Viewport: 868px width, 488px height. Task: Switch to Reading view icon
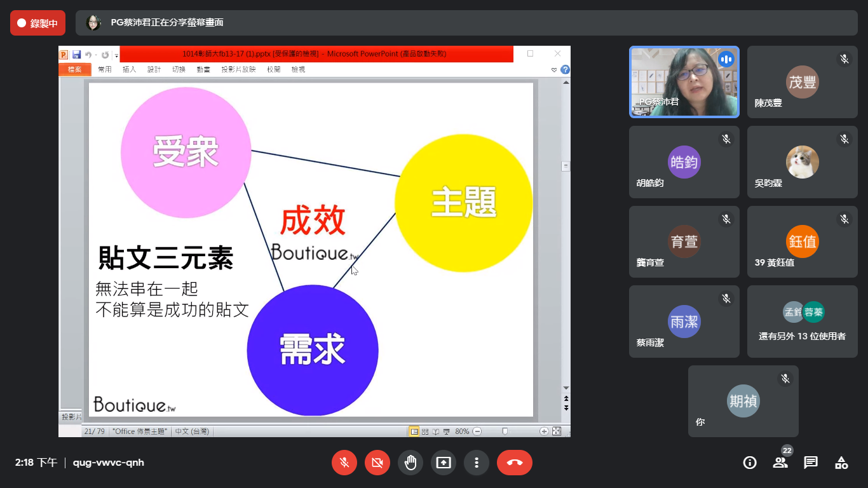(435, 431)
